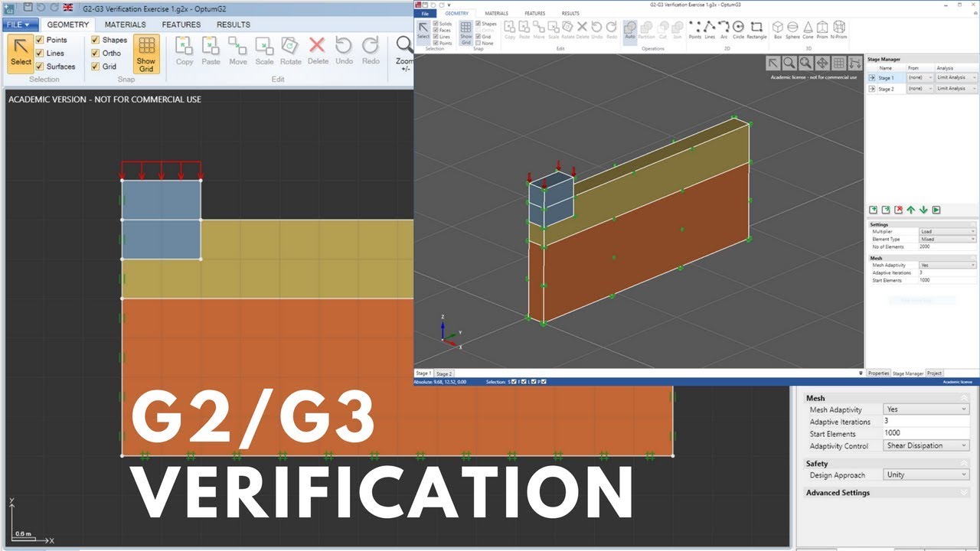Image resolution: width=980 pixels, height=551 pixels.
Task: Choose the Box 3D shape in OptumG3
Action: click(778, 30)
